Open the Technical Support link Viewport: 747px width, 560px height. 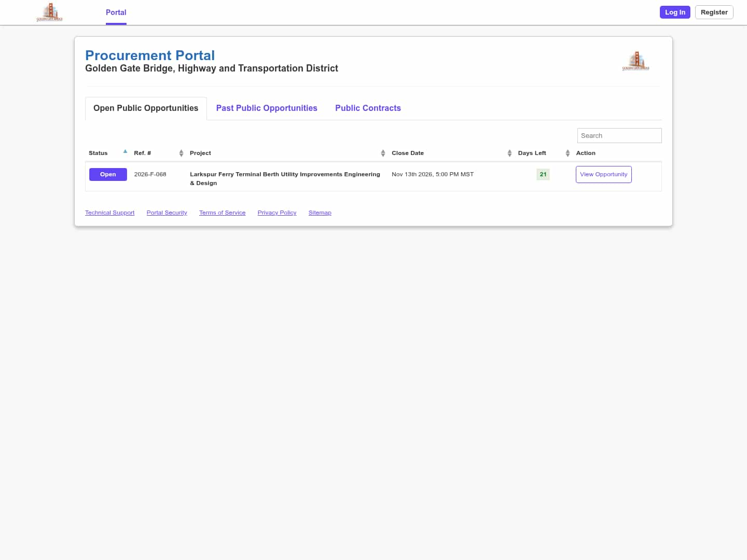tap(109, 213)
